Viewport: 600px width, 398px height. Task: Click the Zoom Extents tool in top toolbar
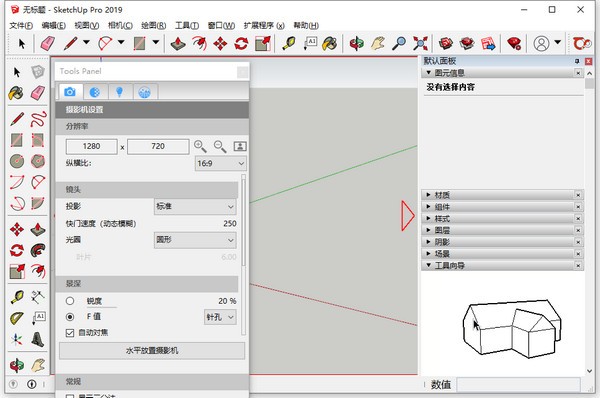(420, 43)
